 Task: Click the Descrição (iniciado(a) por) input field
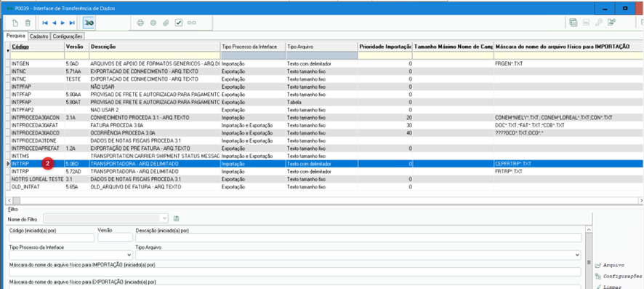(358, 237)
